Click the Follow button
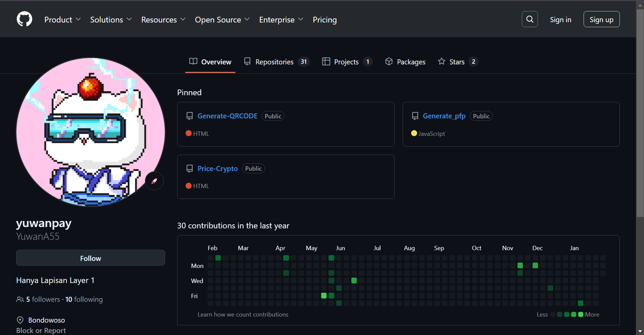Image resolution: width=644 pixels, height=335 pixels. [x=90, y=258]
